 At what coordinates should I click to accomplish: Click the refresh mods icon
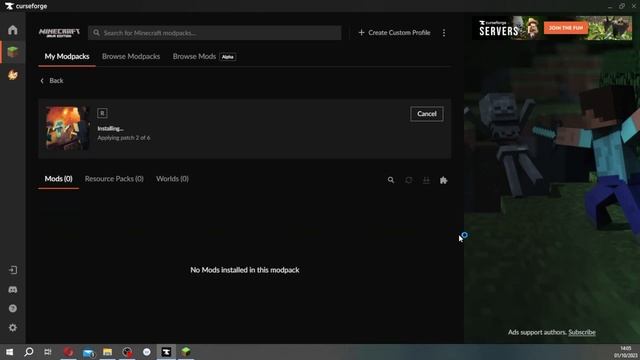click(409, 180)
